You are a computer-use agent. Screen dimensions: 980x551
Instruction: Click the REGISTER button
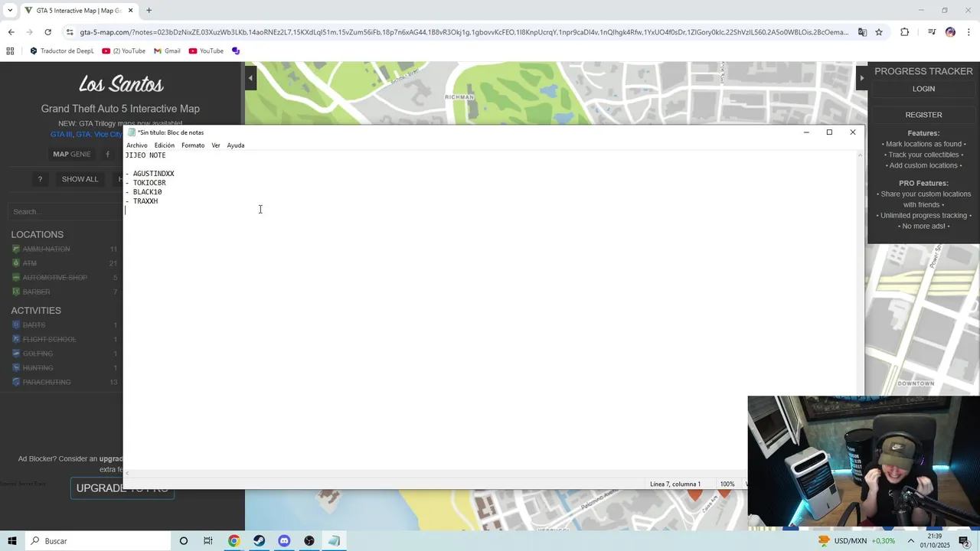[x=923, y=115]
